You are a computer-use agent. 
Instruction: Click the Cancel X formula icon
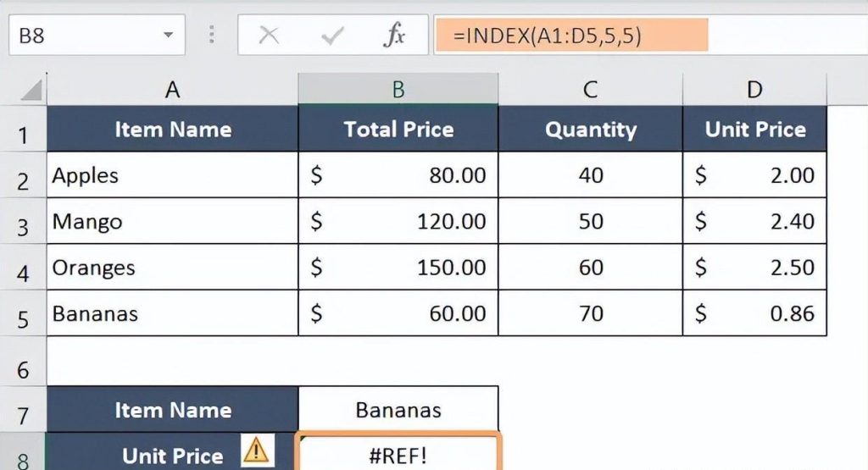269,36
